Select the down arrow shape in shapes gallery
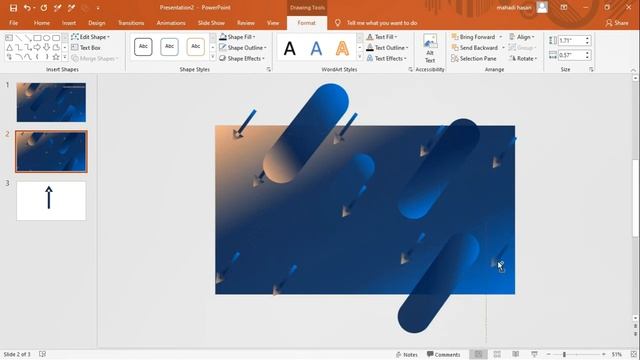Viewport: 640px width, 360px height. (47, 47)
